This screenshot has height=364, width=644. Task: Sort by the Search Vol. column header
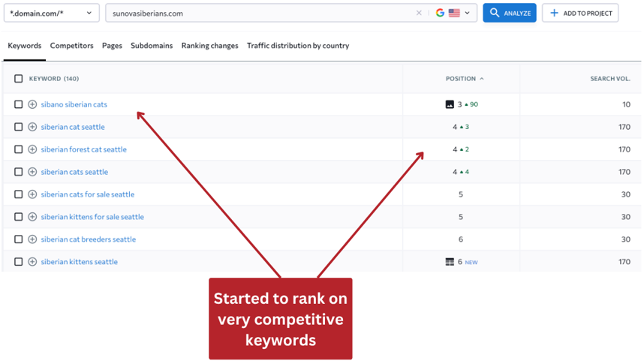[610, 79]
